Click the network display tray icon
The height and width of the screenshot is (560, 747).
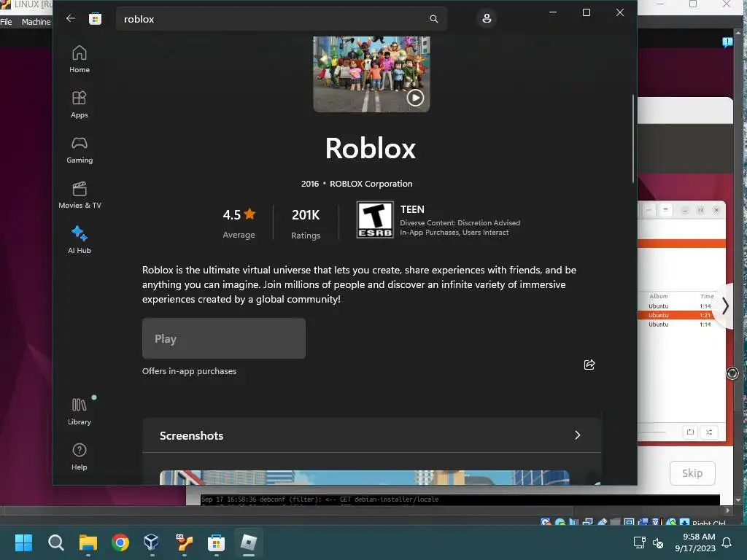click(639, 542)
